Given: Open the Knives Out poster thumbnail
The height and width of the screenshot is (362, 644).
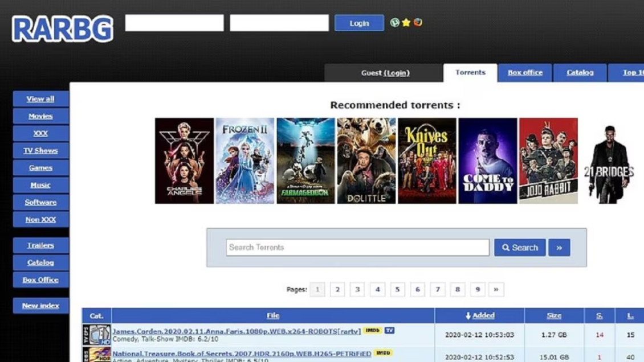Looking at the screenshot, I should click(426, 160).
